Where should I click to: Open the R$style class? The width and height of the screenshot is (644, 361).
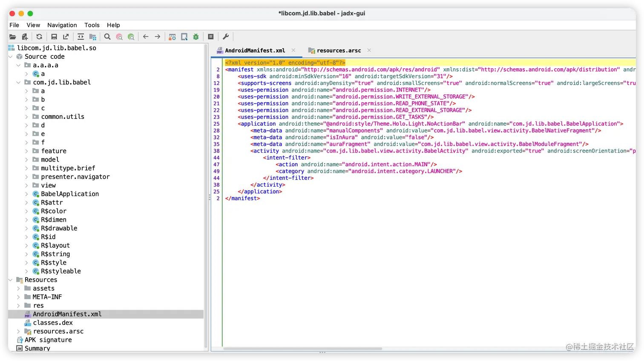[54, 263]
